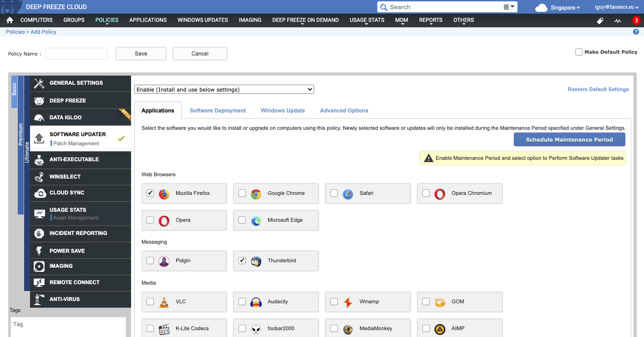Enable Make Default Policy checkbox
Viewport: 644px width, 337px height.
click(x=579, y=52)
